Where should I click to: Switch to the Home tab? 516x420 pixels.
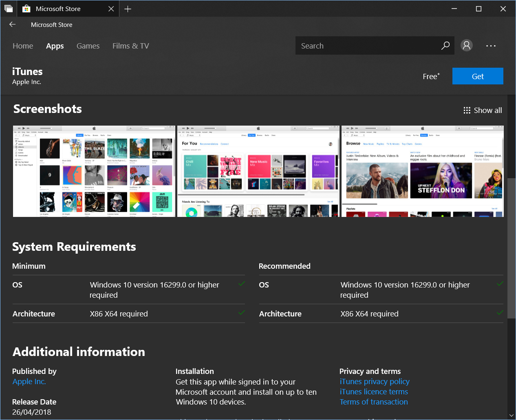23,46
